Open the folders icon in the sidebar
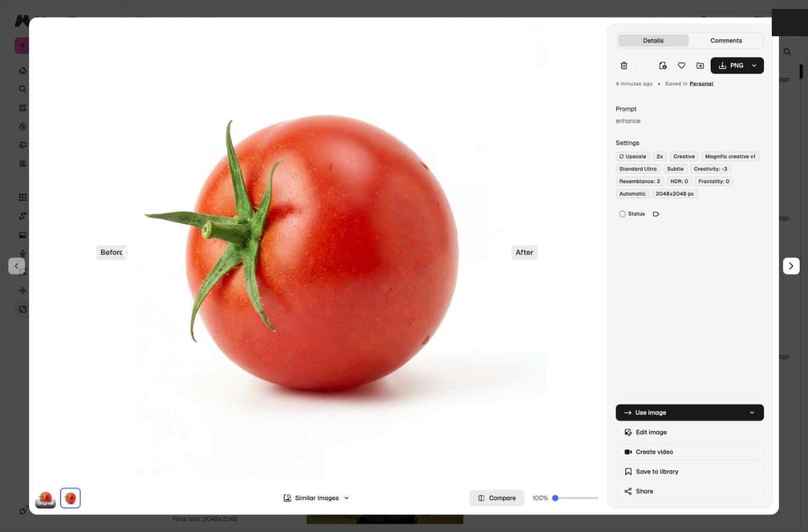The width and height of the screenshot is (808, 532). [23, 145]
